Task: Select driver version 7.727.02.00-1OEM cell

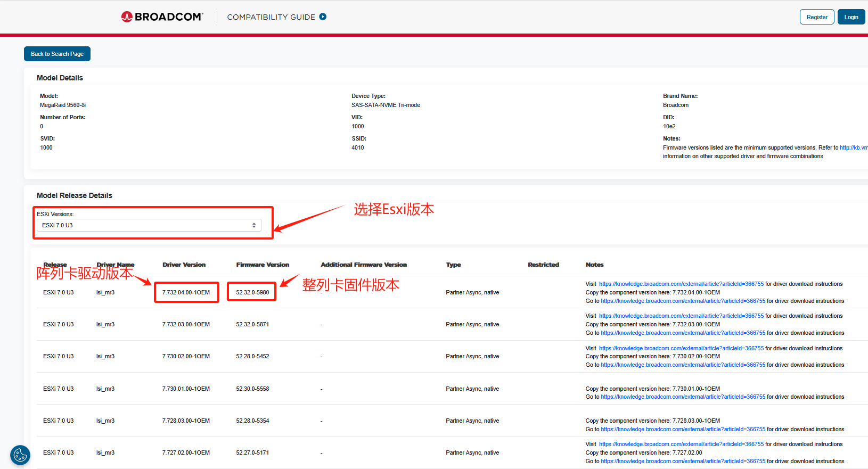Action: click(186, 453)
